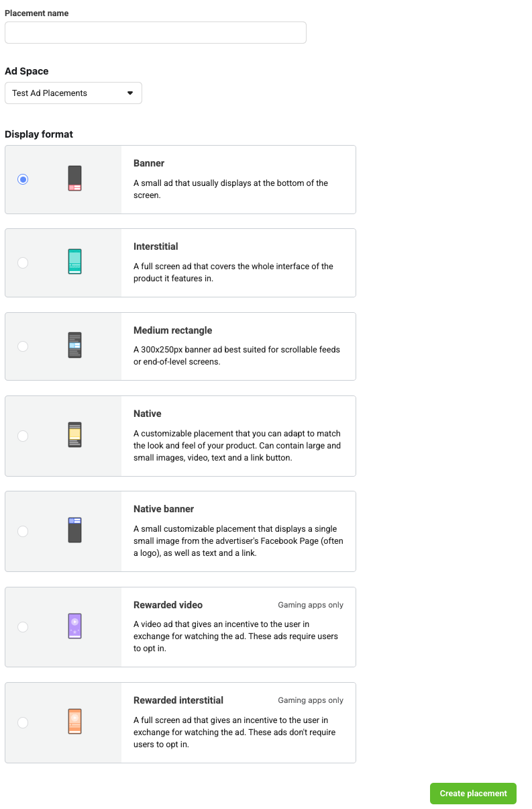Focus the Placement name text field

coord(155,32)
